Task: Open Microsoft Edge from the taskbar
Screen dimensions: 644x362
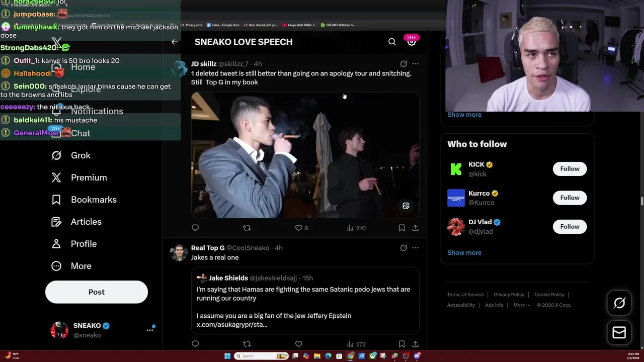Action: coord(328,356)
